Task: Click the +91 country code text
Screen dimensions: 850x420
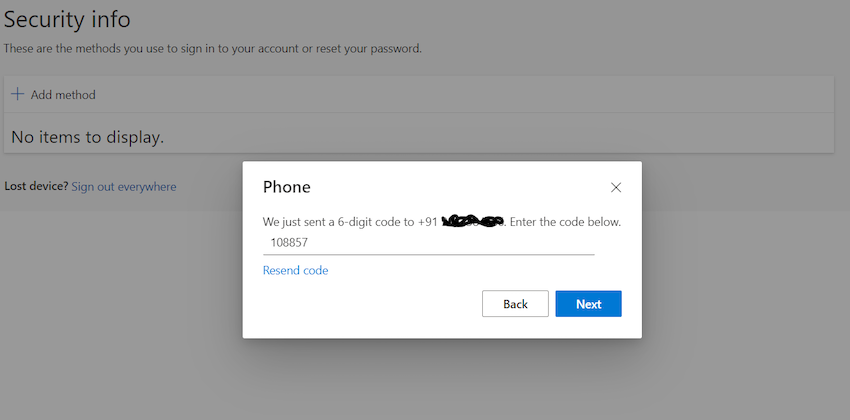Action: (x=429, y=221)
